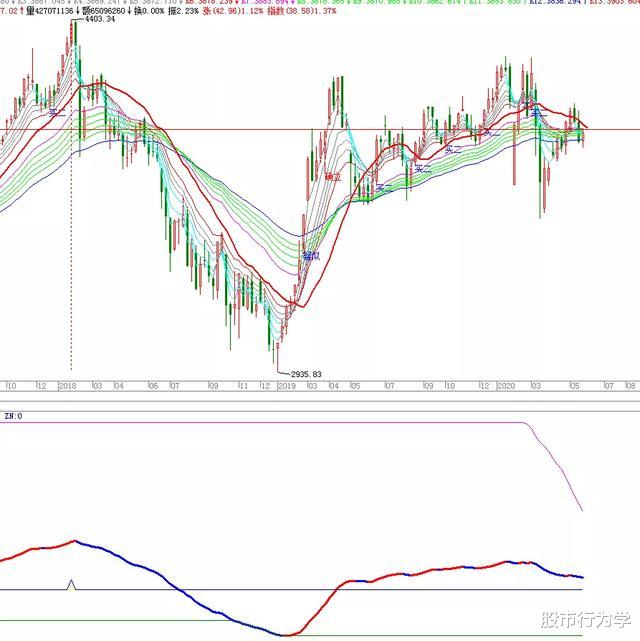The width and height of the screenshot is (640, 641).
Task: Click the 额65096260 turnover amount value
Action: click(103, 11)
